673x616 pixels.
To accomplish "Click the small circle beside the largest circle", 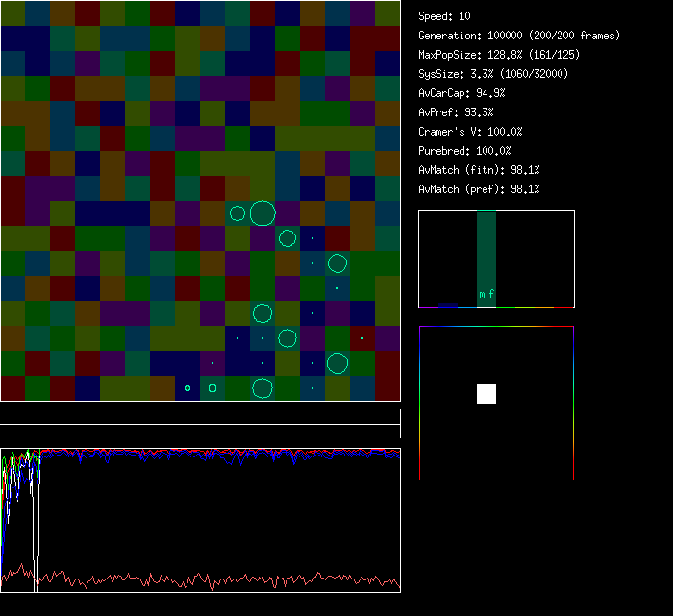I will tap(237, 212).
